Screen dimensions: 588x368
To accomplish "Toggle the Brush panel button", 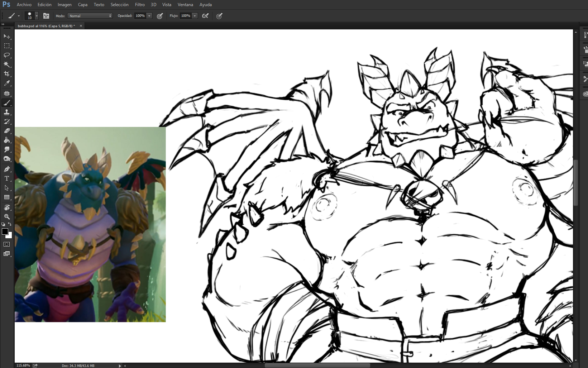I will [46, 16].
